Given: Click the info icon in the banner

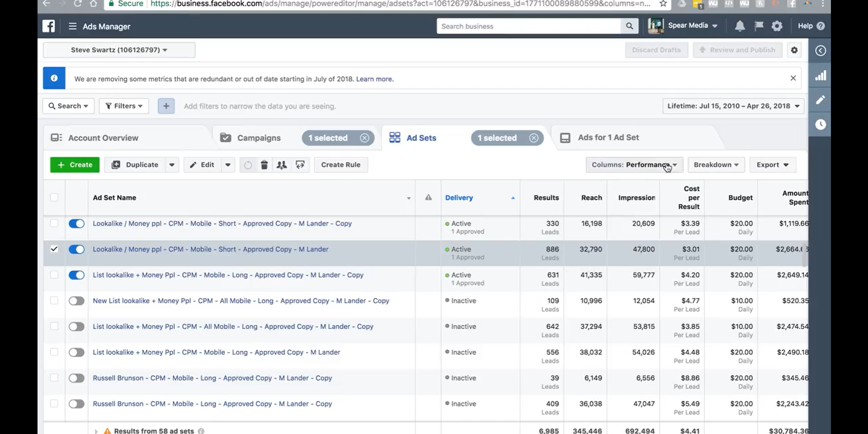Looking at the screenshot, I should [54, 78].
